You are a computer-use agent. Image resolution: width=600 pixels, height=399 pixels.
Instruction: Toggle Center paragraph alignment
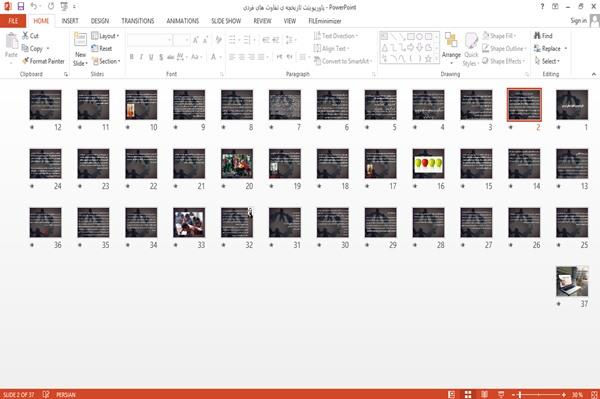[241, 57]
